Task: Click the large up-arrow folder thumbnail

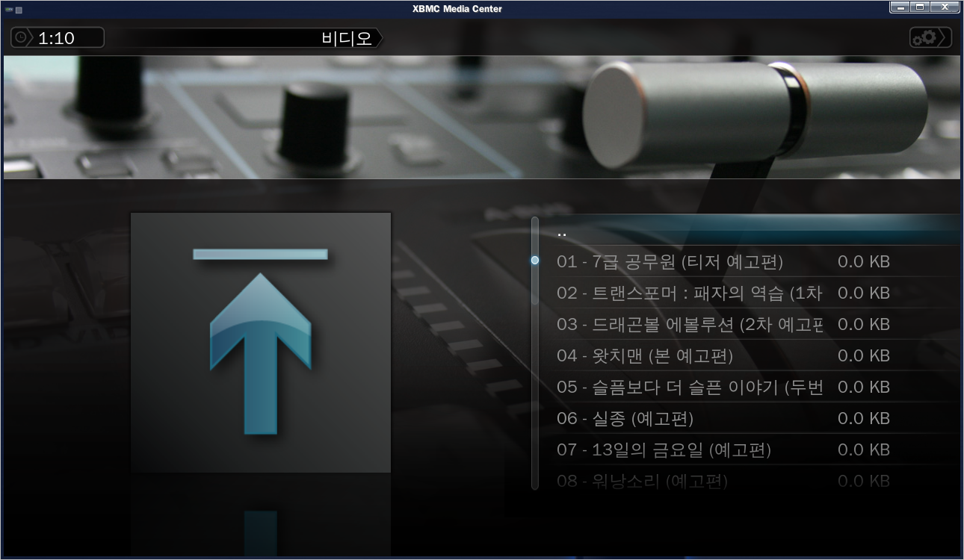Action: click(x=261, y=343)
